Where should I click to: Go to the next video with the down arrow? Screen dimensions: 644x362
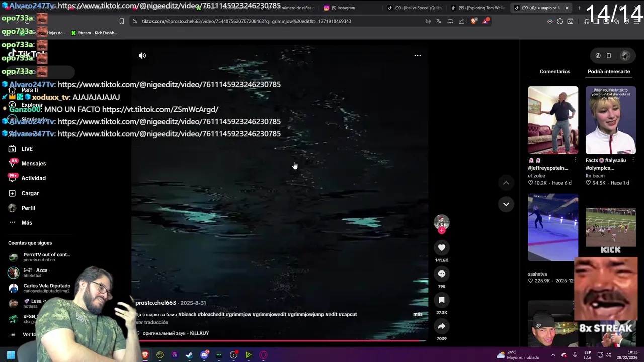tap(506, 204)
